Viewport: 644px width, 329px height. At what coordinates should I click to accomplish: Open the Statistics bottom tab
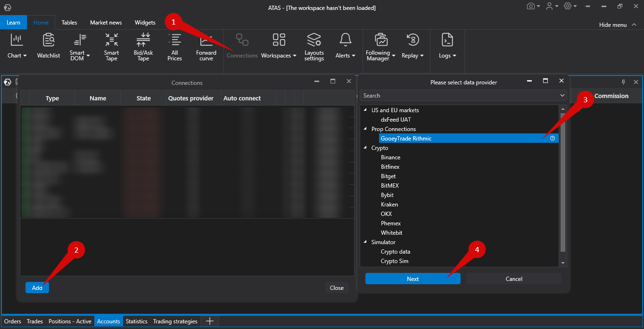coord(137,321)
